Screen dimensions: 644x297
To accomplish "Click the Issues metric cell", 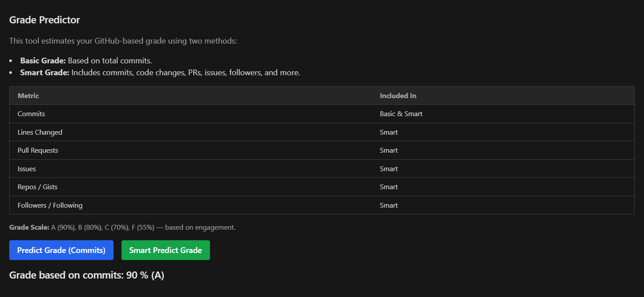I will 27,169.
